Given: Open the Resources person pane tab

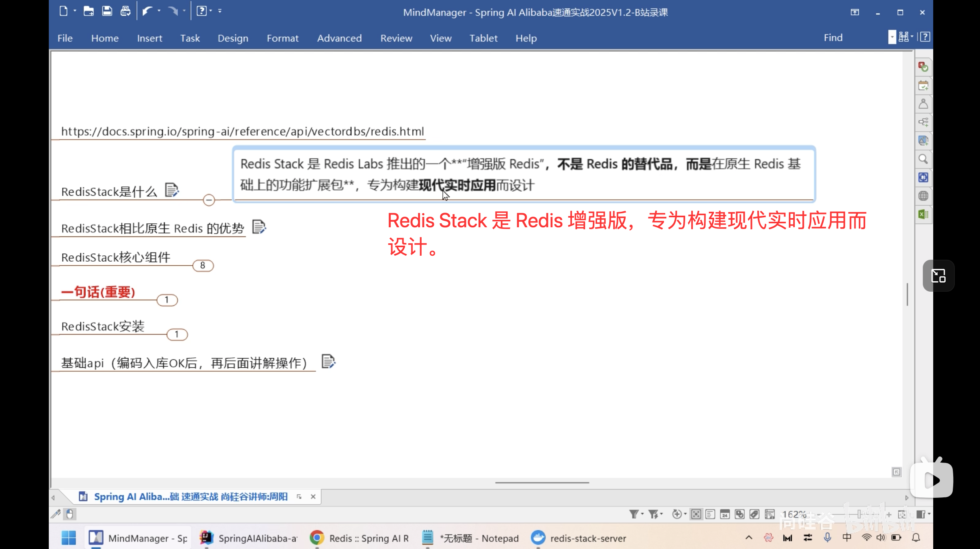Looking at the screenshot, I should click(x=923, y=104).
